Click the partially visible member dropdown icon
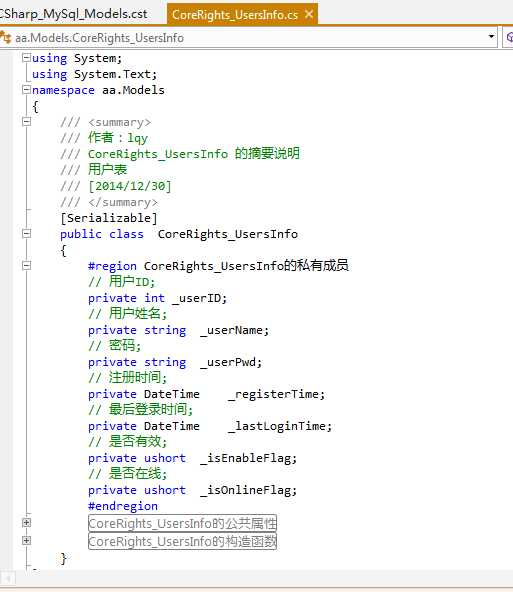This screenshot has width=513, height=592. tap(509, 37)
